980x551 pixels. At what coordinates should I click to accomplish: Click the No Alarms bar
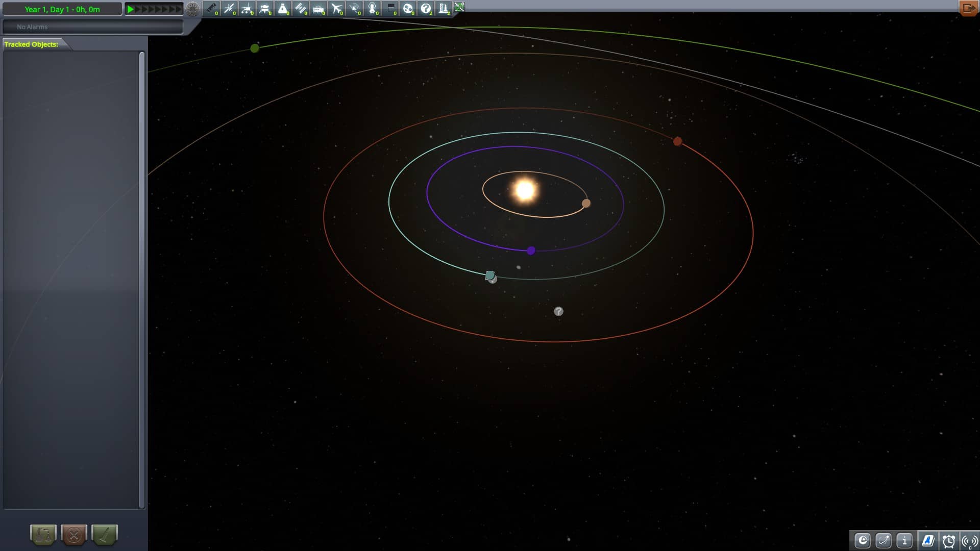(x=93, y=27)
